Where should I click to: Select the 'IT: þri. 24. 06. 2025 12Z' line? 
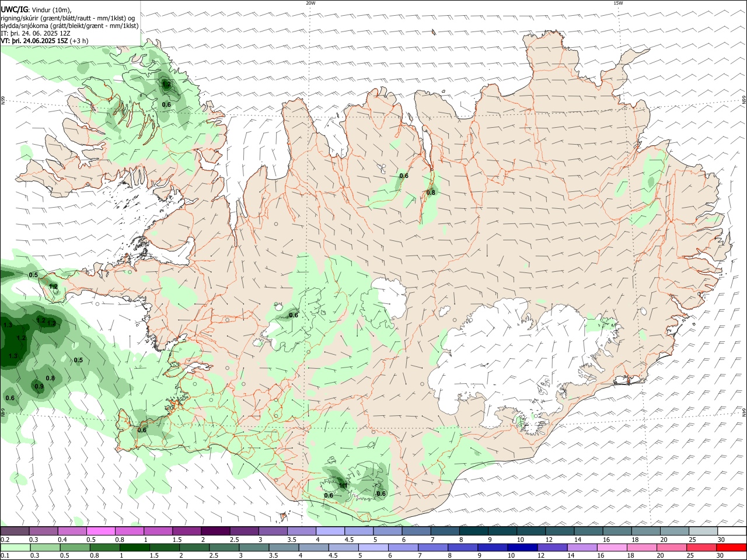36,33
